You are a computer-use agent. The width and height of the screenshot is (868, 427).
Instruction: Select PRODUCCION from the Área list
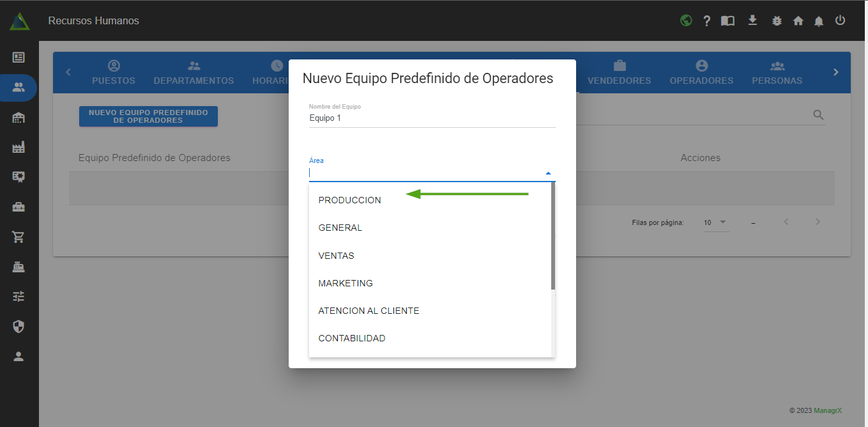point(349,200)
